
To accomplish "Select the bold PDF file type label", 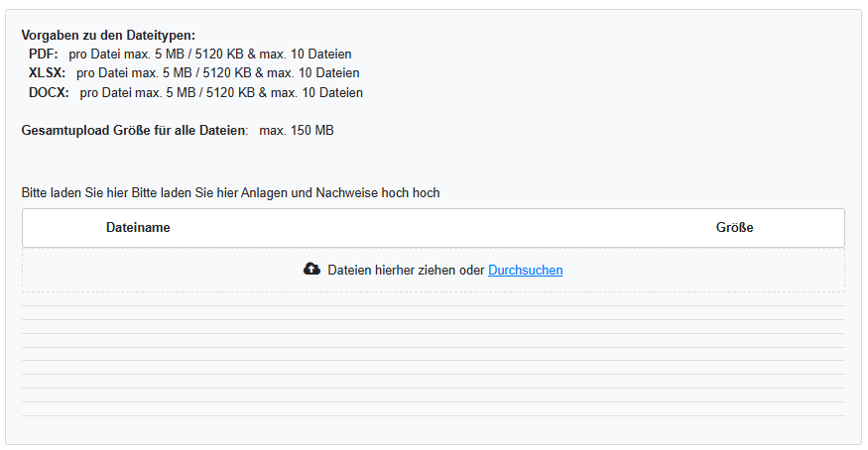I will pyautogui.click(x=44, y=55).
